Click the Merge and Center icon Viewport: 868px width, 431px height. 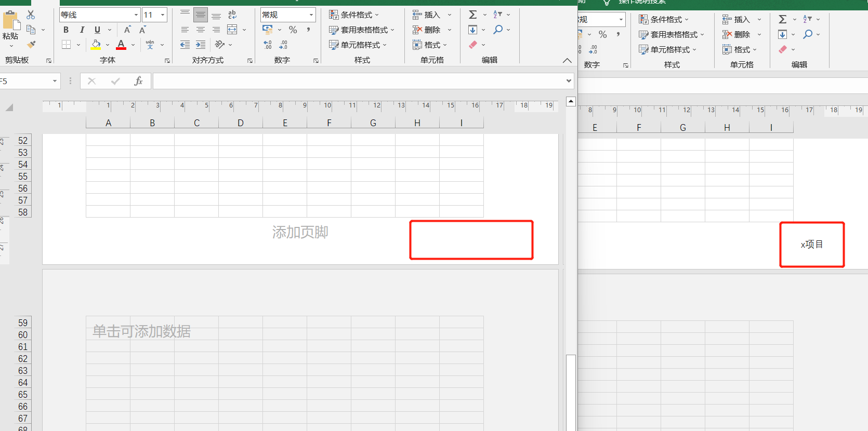coord(232,30)
